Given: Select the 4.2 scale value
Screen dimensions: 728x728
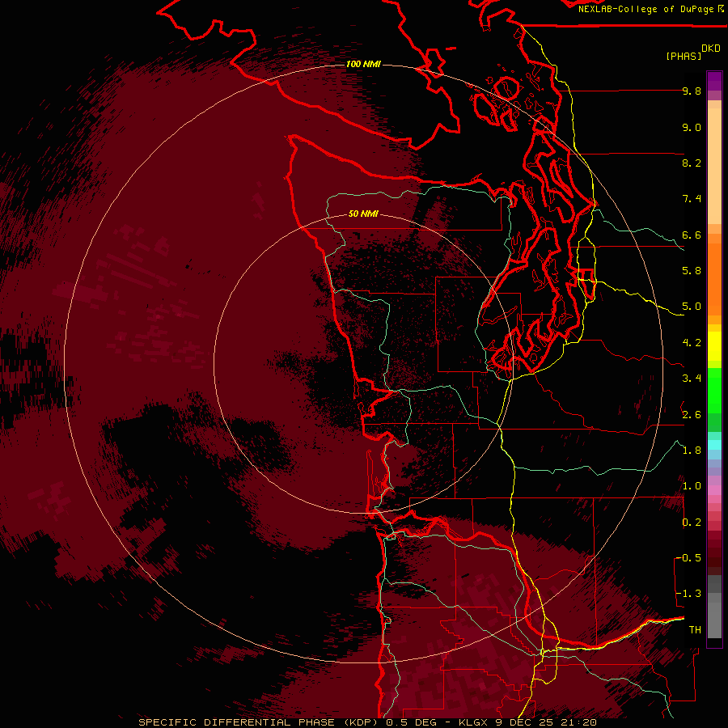Looking at the screenshot, I should pos(692,343).
